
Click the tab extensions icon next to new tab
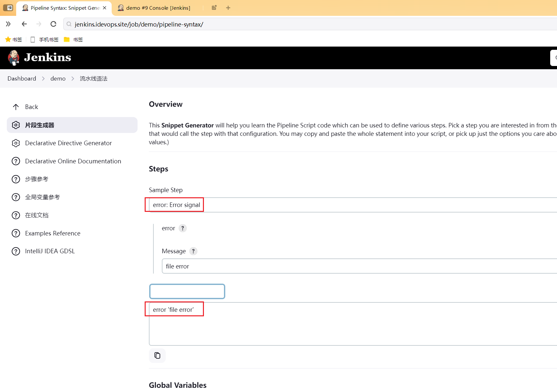pyautogui.click(x=214, y=8)
